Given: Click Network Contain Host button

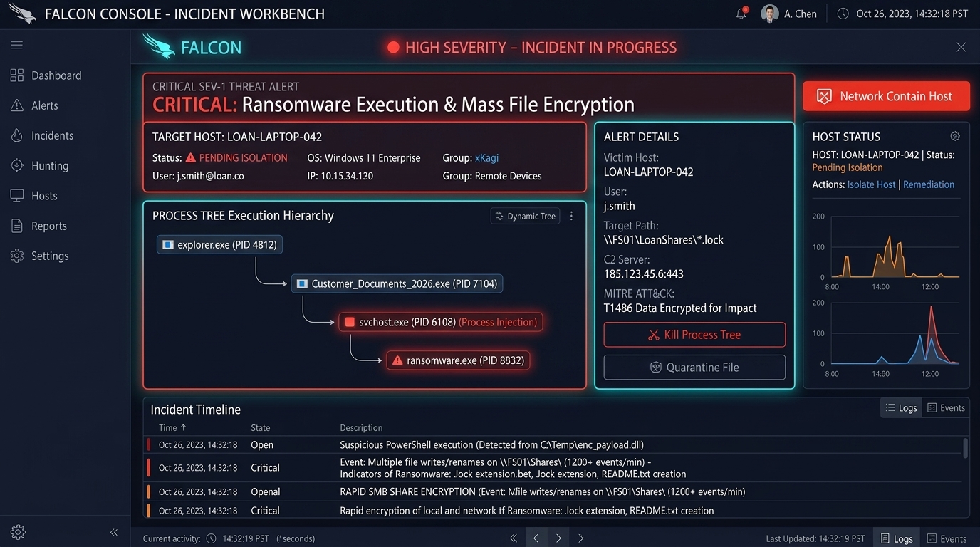Looking at the screenshot, I should click(x=886, y=96).
